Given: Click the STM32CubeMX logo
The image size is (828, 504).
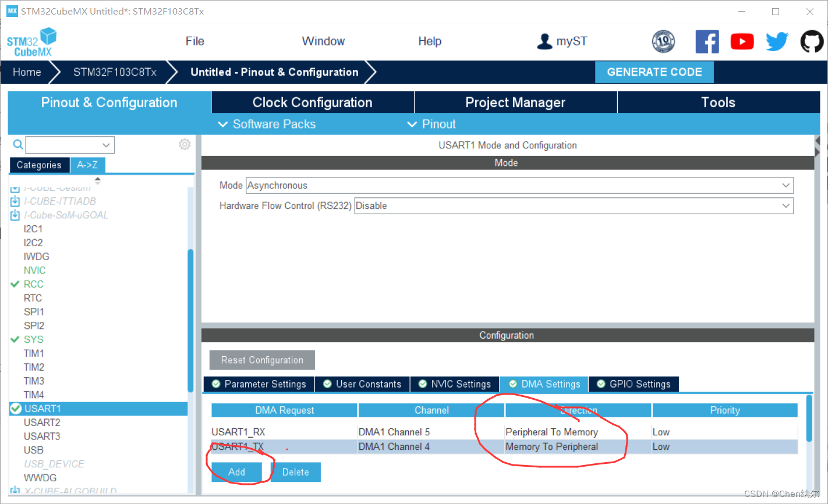Looking at the screenshot, I should 32,42.
